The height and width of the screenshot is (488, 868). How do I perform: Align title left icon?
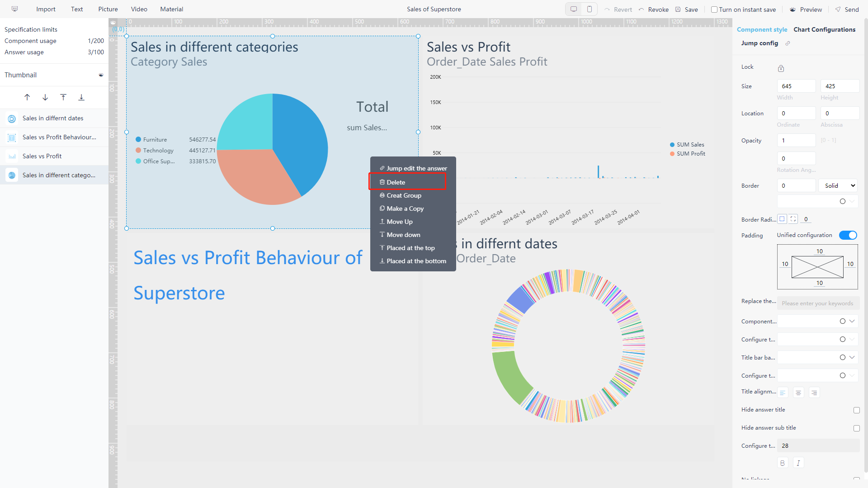tap(783, 393)
